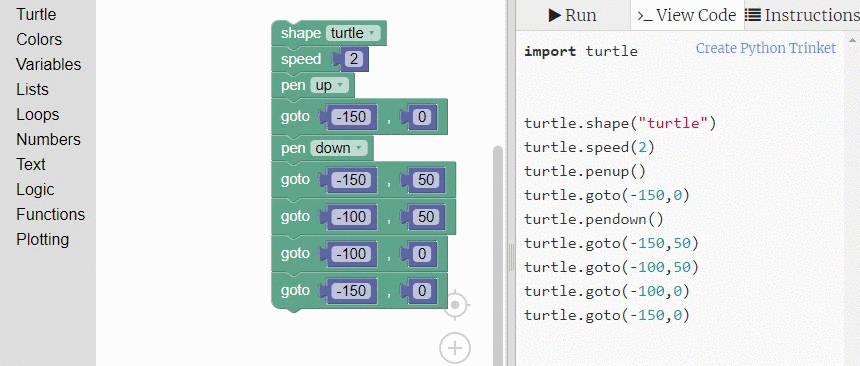
Task: Select the Functions category
Action: point(50,214)
